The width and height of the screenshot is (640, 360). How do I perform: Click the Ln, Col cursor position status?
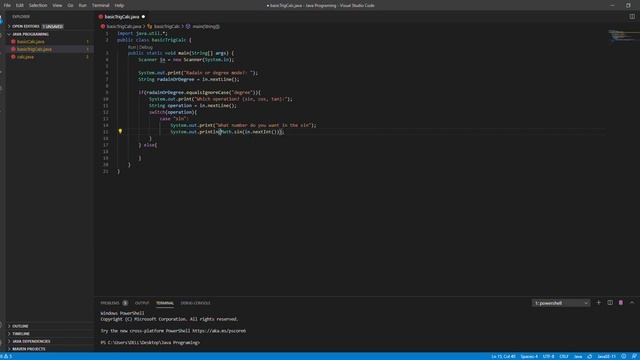pos(503,356)
